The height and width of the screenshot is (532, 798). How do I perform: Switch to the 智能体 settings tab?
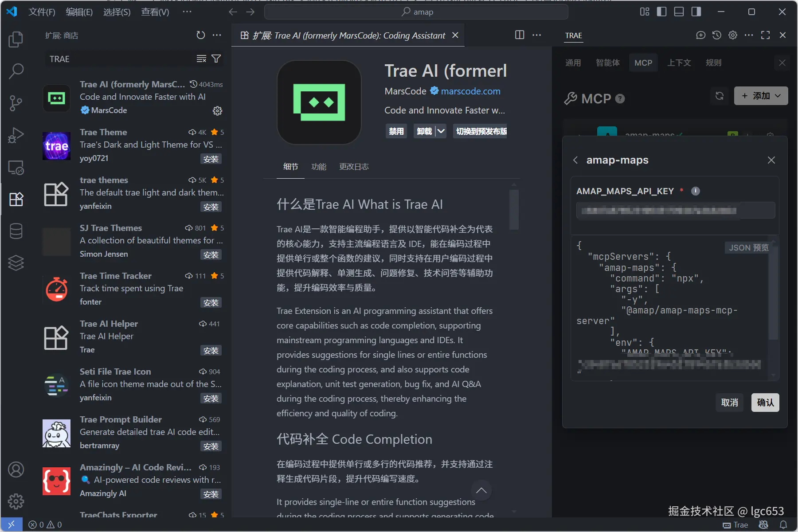click(608, 63)
